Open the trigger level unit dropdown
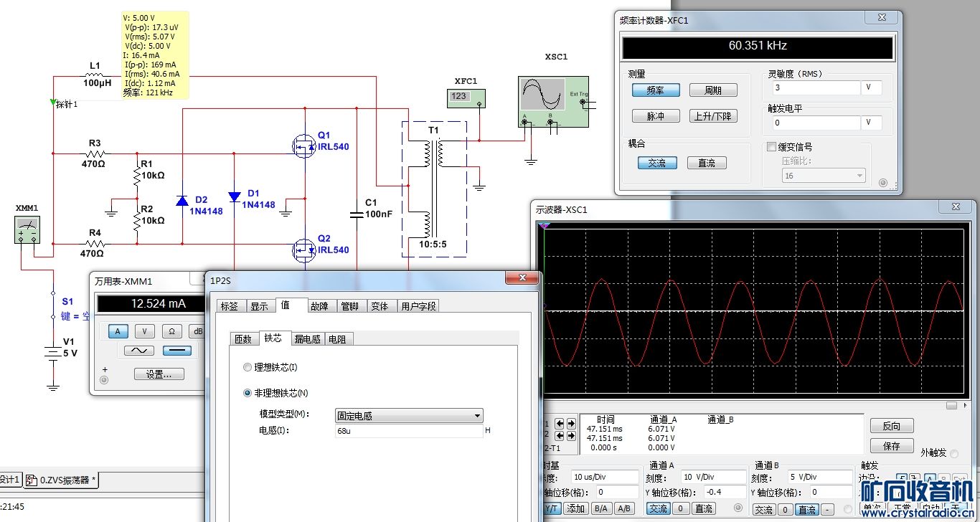Image resolution: width=980 pixels, height=522 pixels. click(871, 123)
